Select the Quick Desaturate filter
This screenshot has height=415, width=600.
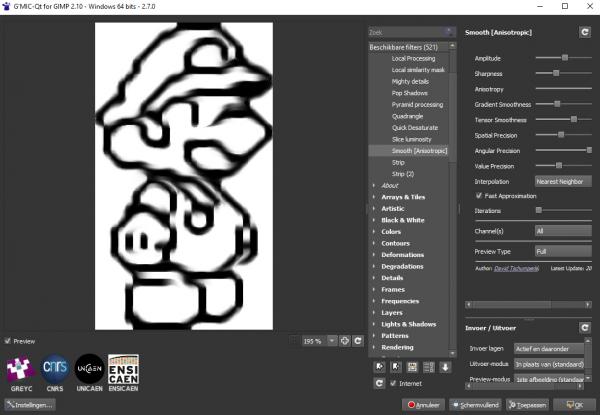click(x=415, y=128)
